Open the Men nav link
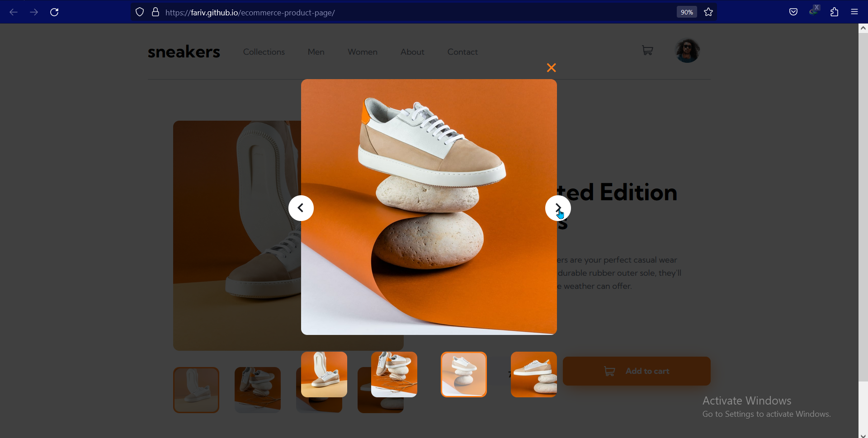This screenshot has width=868, height=438. tap(316, 52)
